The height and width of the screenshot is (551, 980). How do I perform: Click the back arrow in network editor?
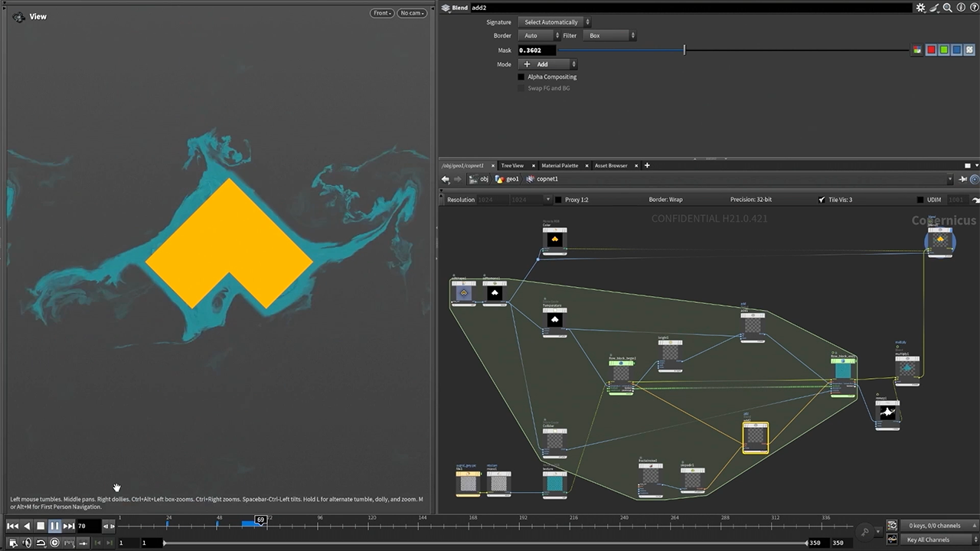pos(446,179)
